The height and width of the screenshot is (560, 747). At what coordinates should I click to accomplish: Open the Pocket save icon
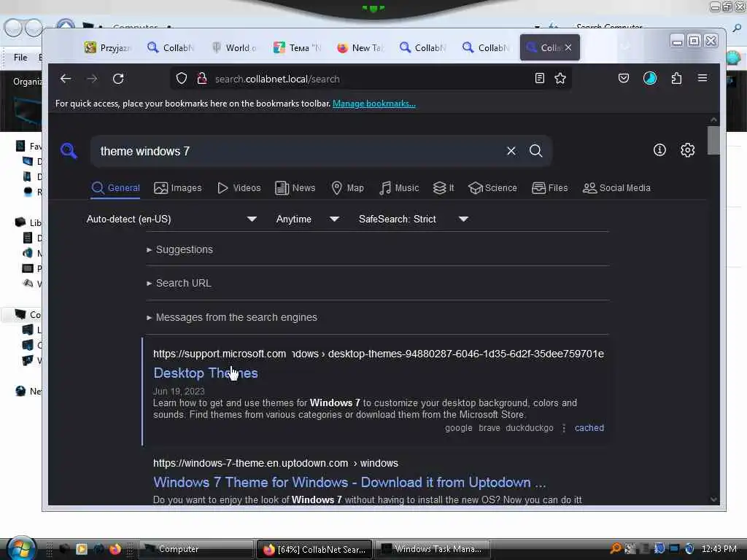click(x=624, y=79)
